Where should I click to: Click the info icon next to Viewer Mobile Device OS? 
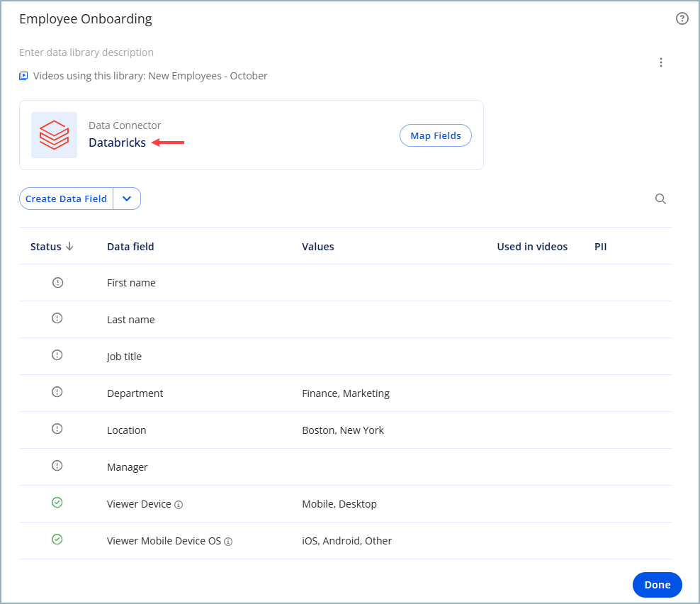click(x=228, y=541)
